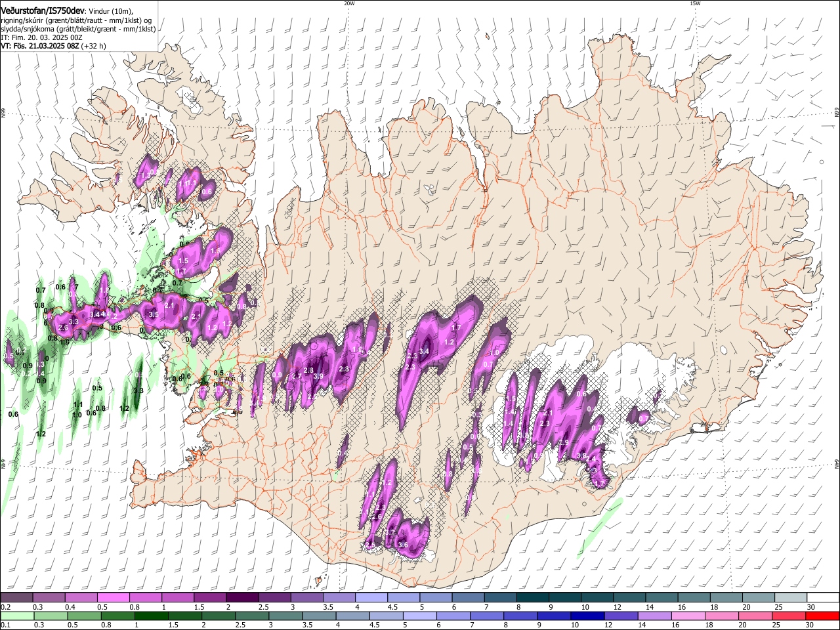Click the Veðurstofan/IS750dev title text
The height and width of the screenshot is (630, 840).
(43, 10)
